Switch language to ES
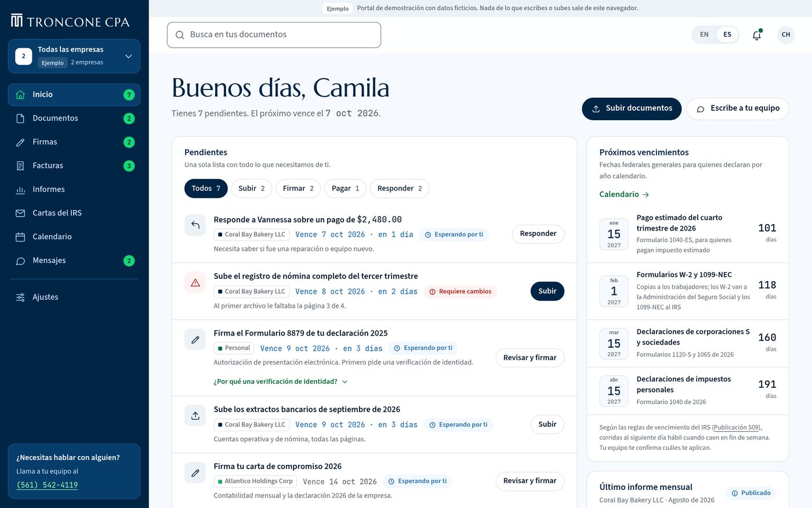Image resolution: width=812 pixels, height=508 pixels. (727, 35)
